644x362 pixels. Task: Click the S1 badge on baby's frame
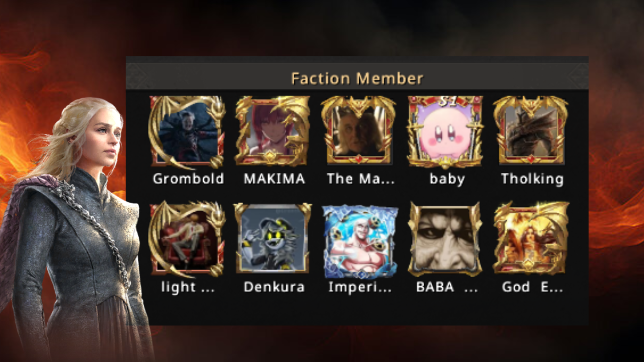pyautogui.click(x=447, y=102)
